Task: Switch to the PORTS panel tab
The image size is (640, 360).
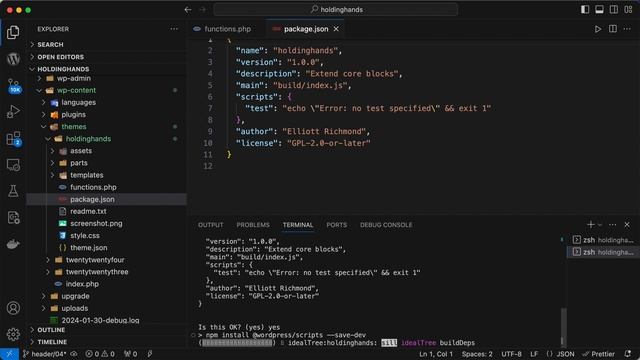Action: (336, 225)
